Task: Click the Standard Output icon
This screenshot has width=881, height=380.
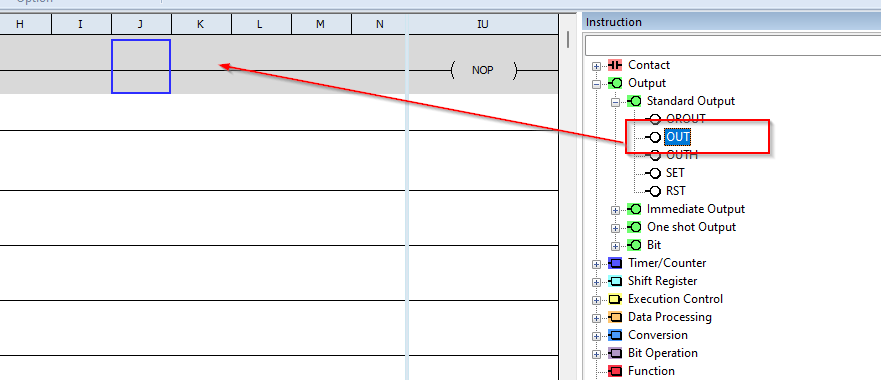Action: coord(634,101)
